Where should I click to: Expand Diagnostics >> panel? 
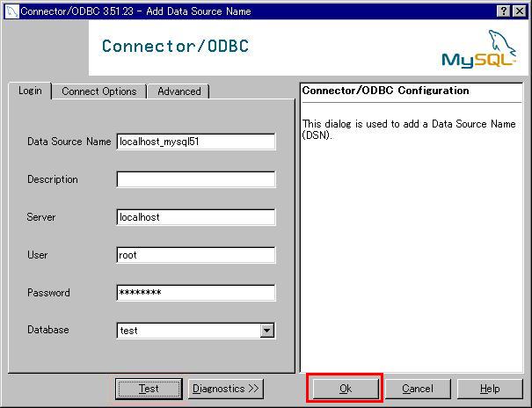tap(226, 389)
